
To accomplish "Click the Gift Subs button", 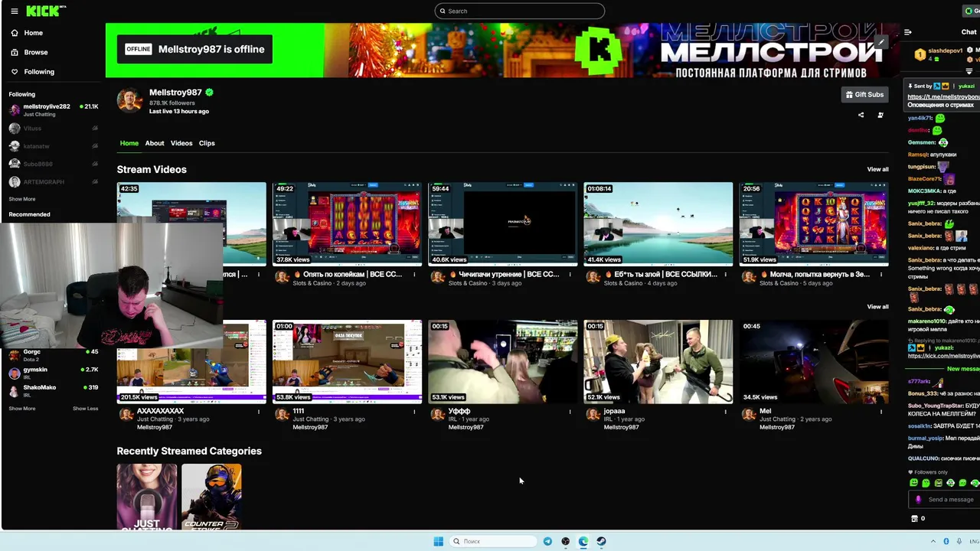I will click(x=864, y=94).
